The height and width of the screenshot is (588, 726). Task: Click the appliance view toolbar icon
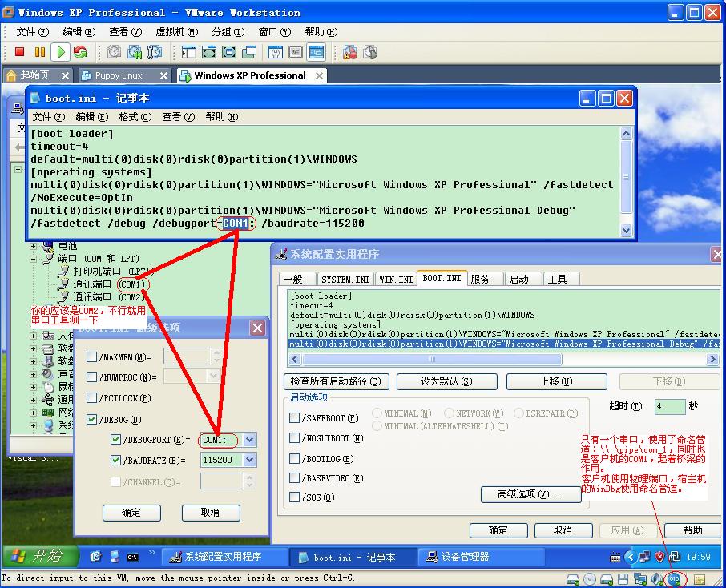pyautogui.click(x=296, y=52)
